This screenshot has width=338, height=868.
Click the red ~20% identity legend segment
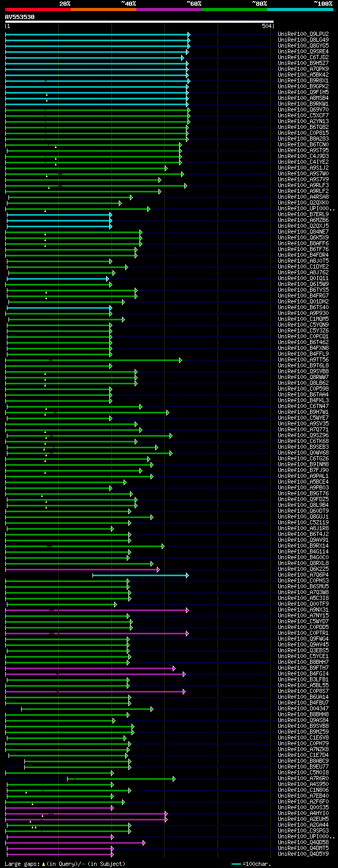(37, 9)
